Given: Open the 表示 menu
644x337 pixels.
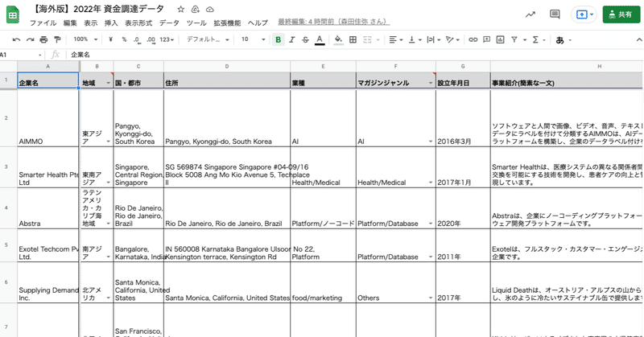Looking at the screenshot, I should [91, 23].
